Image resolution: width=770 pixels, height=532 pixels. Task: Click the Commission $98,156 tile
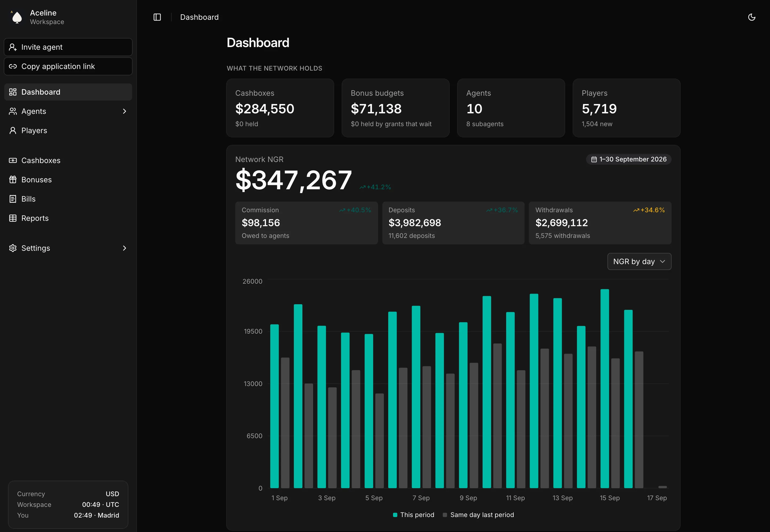tap(306, 223)
